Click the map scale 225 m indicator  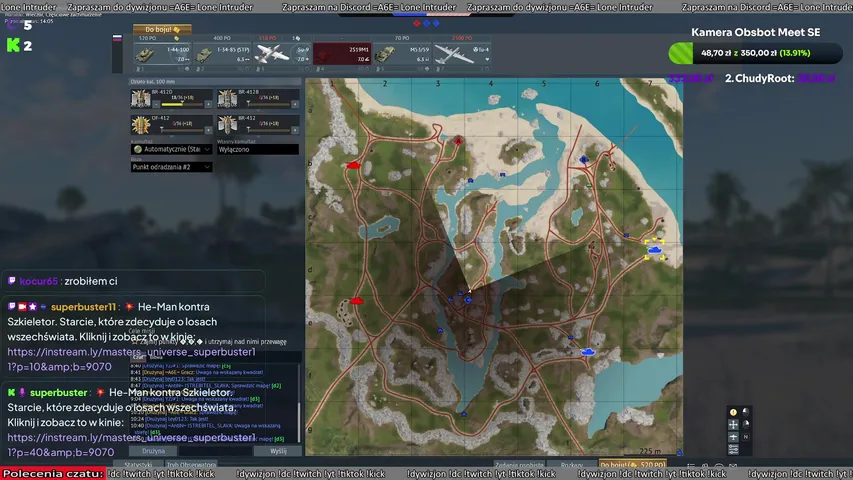(650, 451)
